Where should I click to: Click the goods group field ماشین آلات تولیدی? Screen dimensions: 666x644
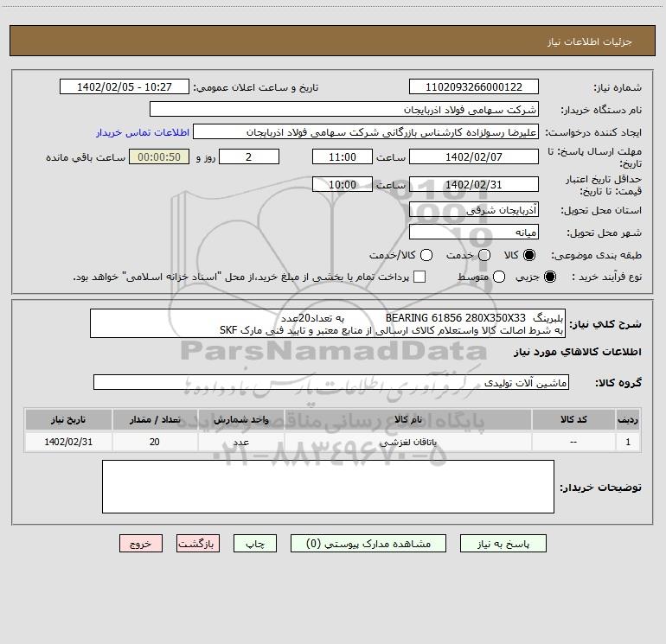coord(331,382)
